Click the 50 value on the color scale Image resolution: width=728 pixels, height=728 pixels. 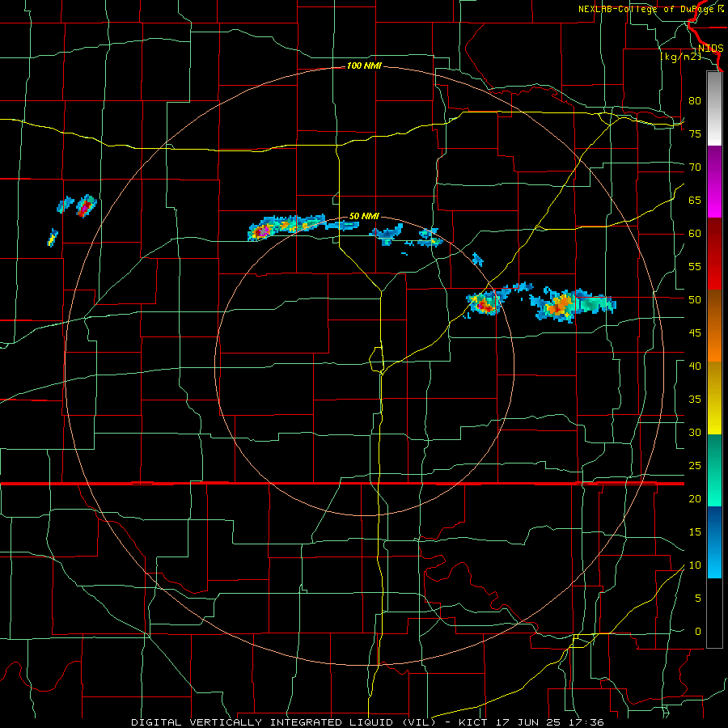click(x=695, y=299)
